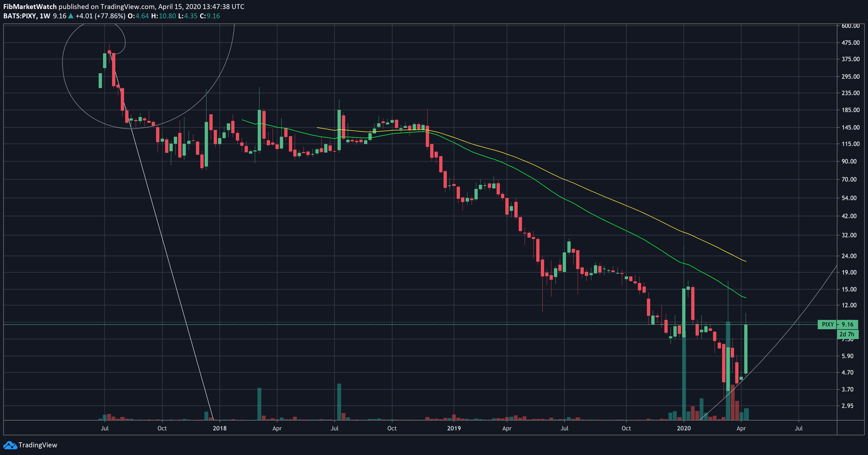Screen dimensions: 868x455
Task: Click the publish timestamp April 15, 2020 13:47:38 UTC
Action: tap(201, 6)
